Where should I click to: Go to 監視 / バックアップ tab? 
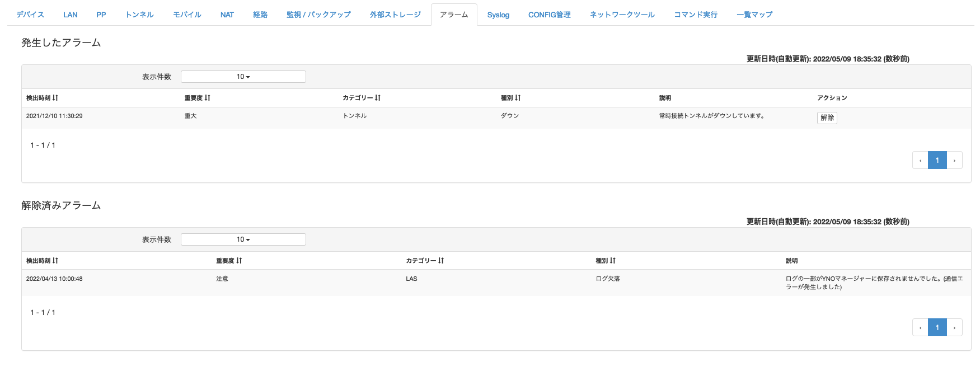click(318, 15)
